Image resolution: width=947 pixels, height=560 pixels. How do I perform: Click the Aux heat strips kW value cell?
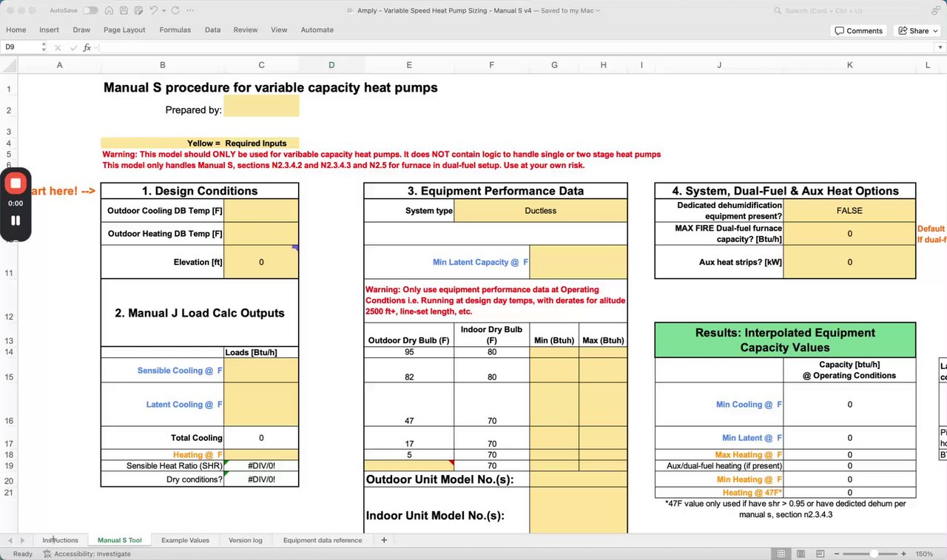click(x=849, y=262)
